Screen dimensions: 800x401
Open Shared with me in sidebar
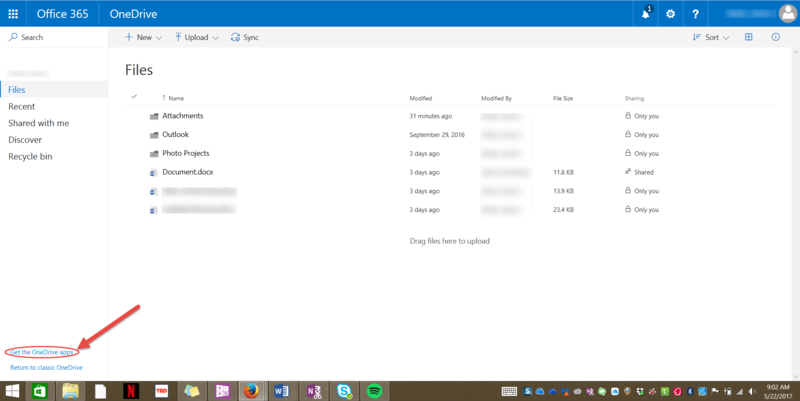39,123
